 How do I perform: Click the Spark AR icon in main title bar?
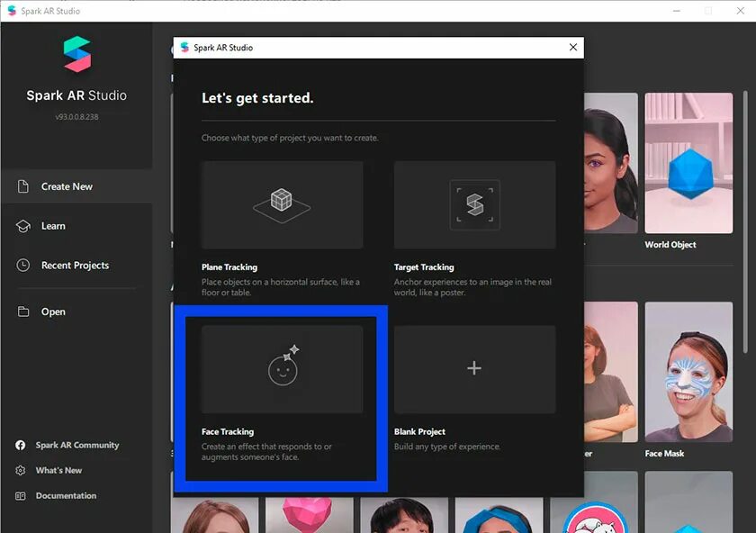[12, 11]
